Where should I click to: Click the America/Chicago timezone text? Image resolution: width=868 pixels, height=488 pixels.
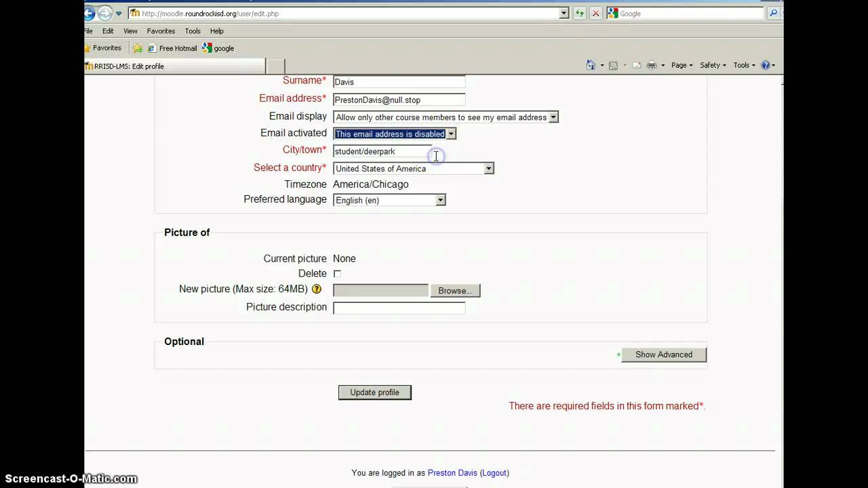(371, 184)
